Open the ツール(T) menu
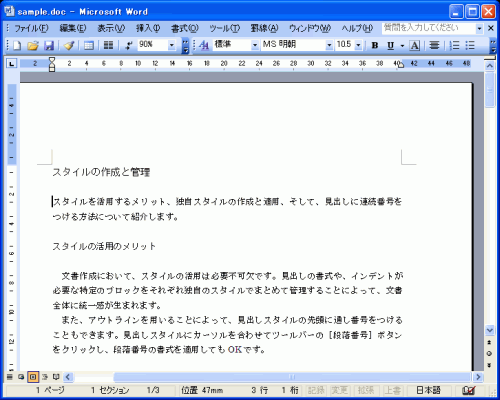 pyautogui.click(x=224, y=28)
